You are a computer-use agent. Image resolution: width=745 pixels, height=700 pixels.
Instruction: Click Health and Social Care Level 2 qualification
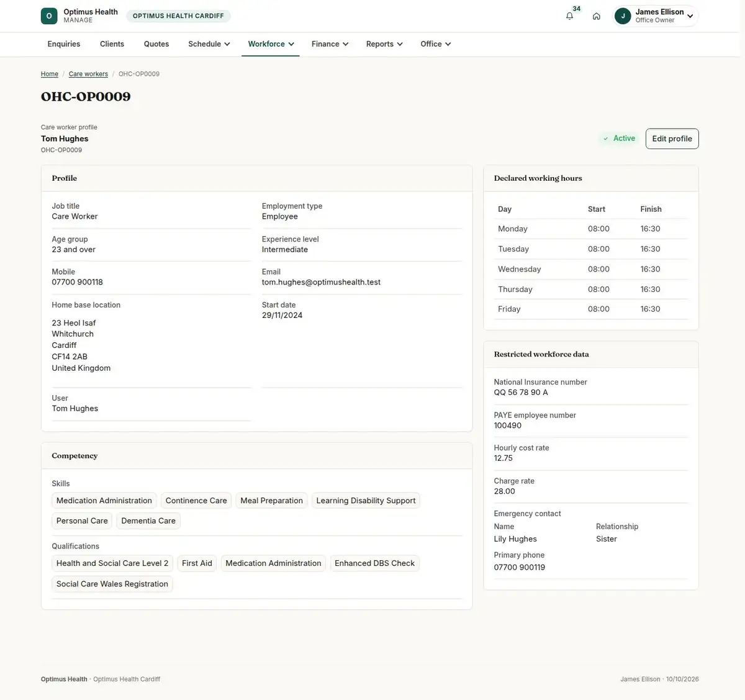pyautogui.click(x=112, y=563)
